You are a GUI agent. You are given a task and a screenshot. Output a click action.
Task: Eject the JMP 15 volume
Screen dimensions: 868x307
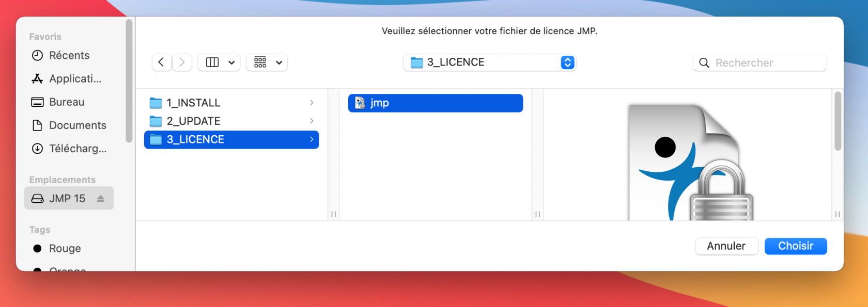point(101,199)
